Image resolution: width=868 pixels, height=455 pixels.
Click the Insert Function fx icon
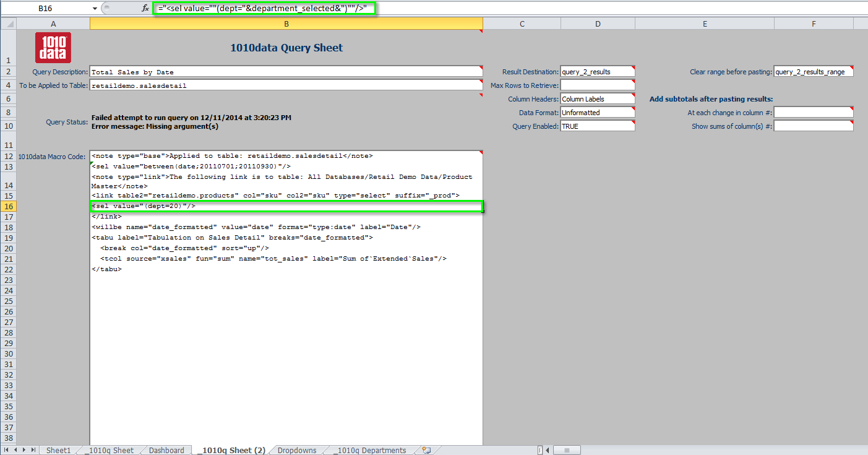145,9
